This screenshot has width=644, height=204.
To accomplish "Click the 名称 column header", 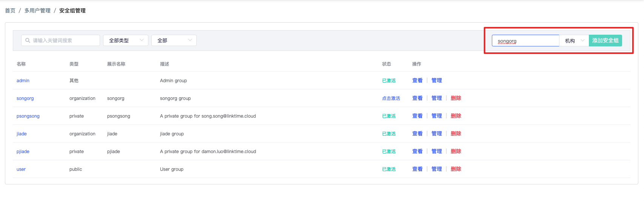I will 21,64.
